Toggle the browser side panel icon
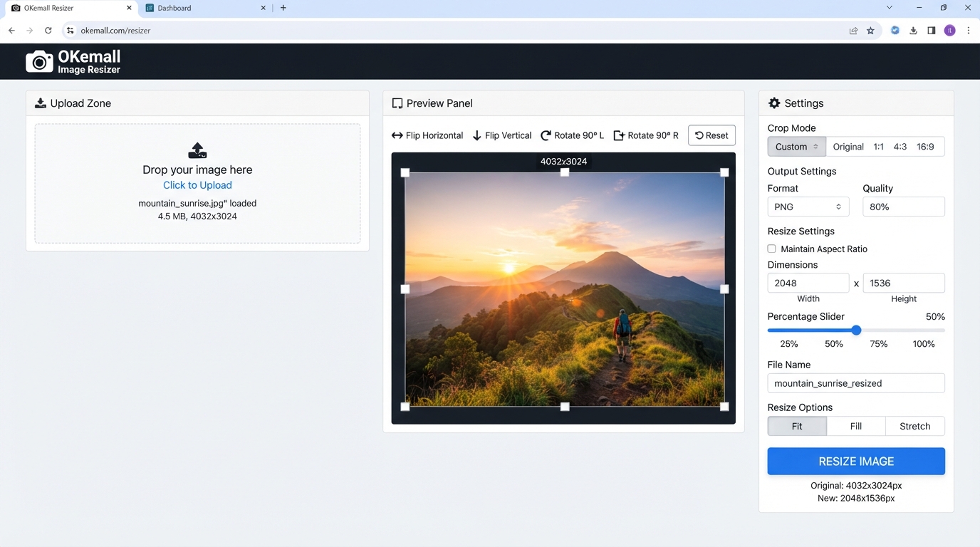Image resolution: width=980 pixels, height=547 pixels. click(x=931, y=31)
